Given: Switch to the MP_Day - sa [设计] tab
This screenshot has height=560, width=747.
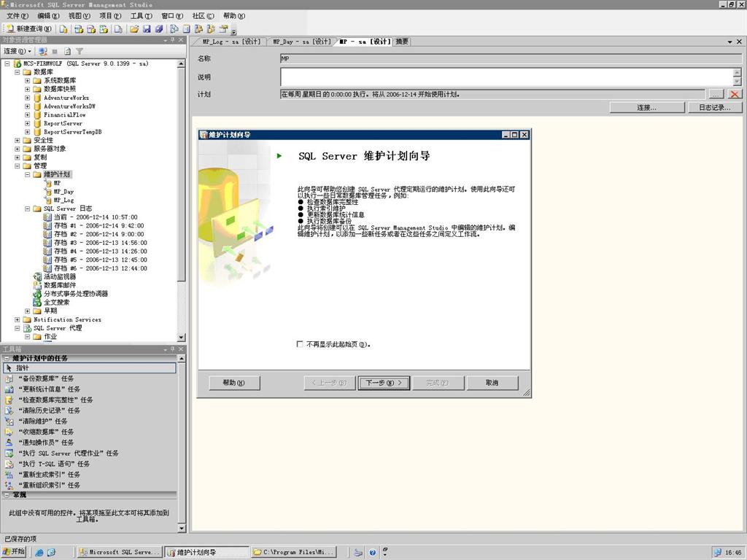Looking at the screenshot, I should [301, 42].
